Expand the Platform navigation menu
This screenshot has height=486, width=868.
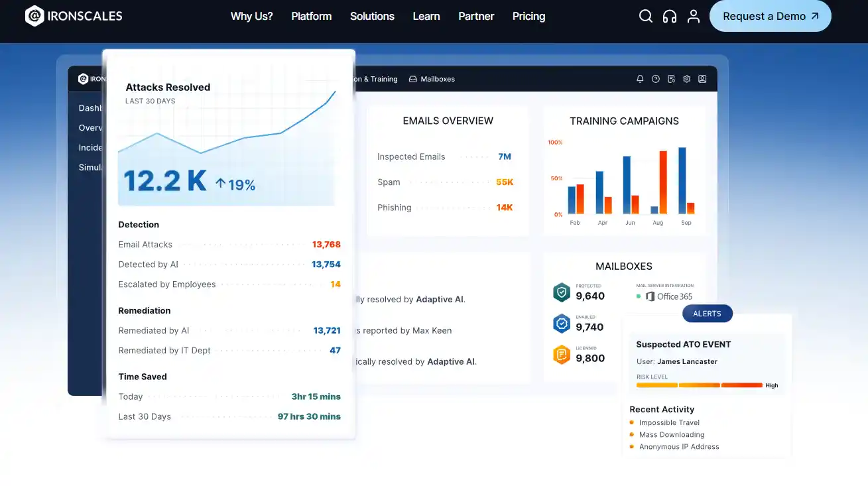311,17
